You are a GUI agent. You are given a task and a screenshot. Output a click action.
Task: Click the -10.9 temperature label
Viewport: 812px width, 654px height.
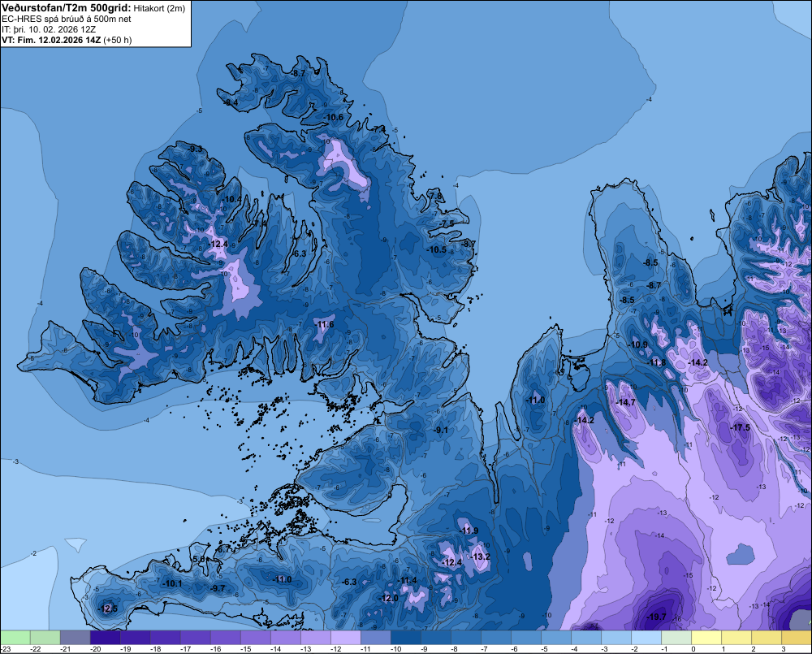[638, 344]
